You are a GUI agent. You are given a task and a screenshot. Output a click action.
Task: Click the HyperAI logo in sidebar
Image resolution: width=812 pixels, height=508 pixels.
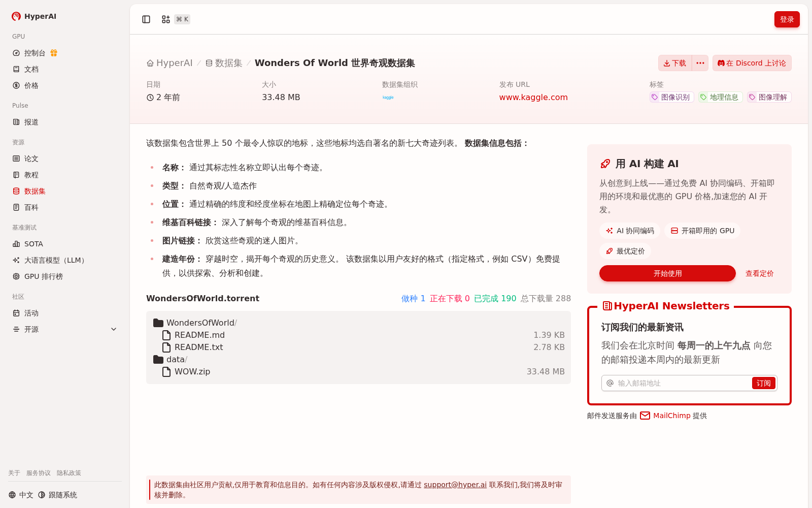click(x=34, y=16)
